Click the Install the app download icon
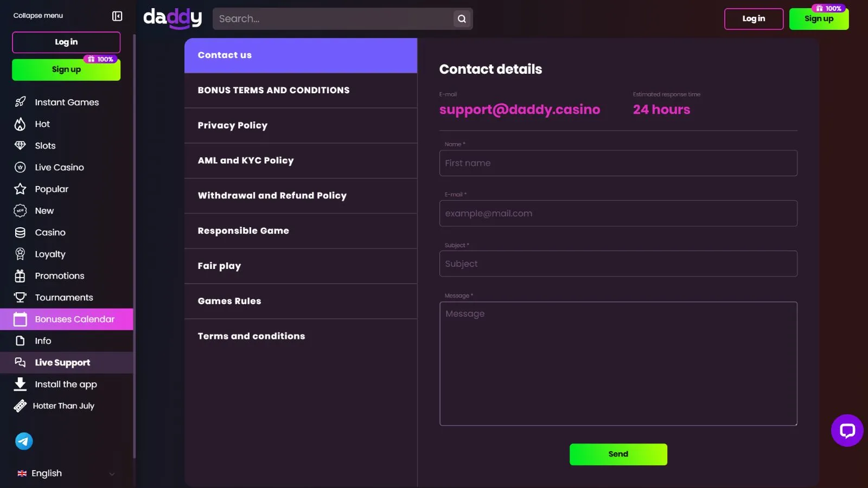868x488 pixels. tap(20, 384)
